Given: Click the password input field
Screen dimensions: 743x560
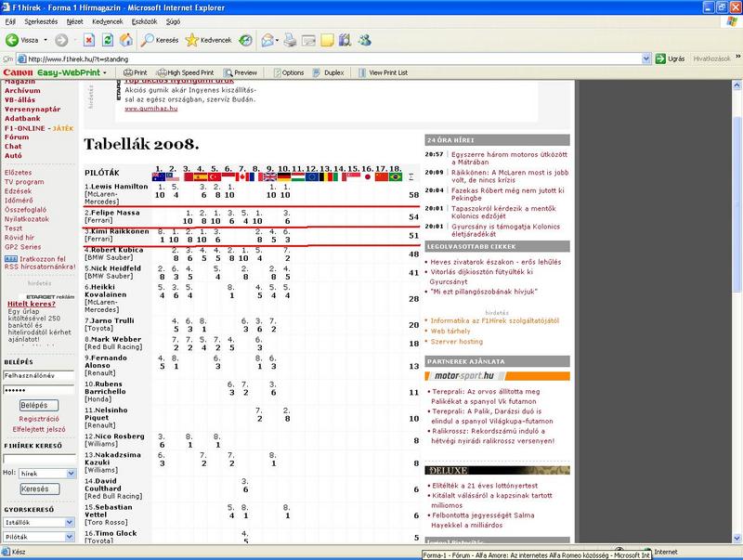Looking at the screenshot, I should 39,390.
